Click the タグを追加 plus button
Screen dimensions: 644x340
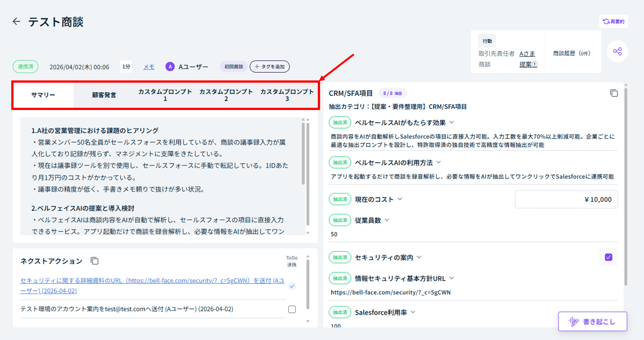(x=270, y=67)
